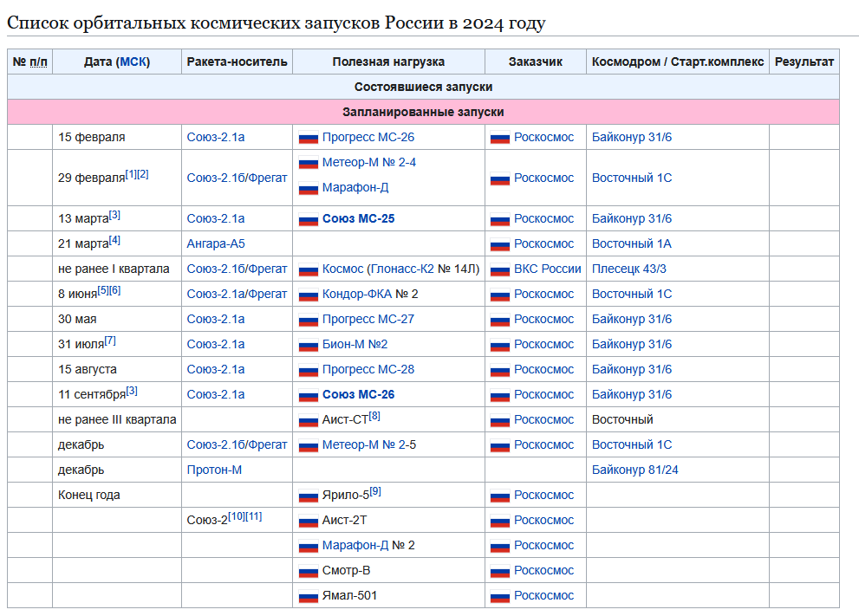This screenshot has width=859, height=616.
Task: Open the Марафон-Д payload link
Action: pos(355,187)
